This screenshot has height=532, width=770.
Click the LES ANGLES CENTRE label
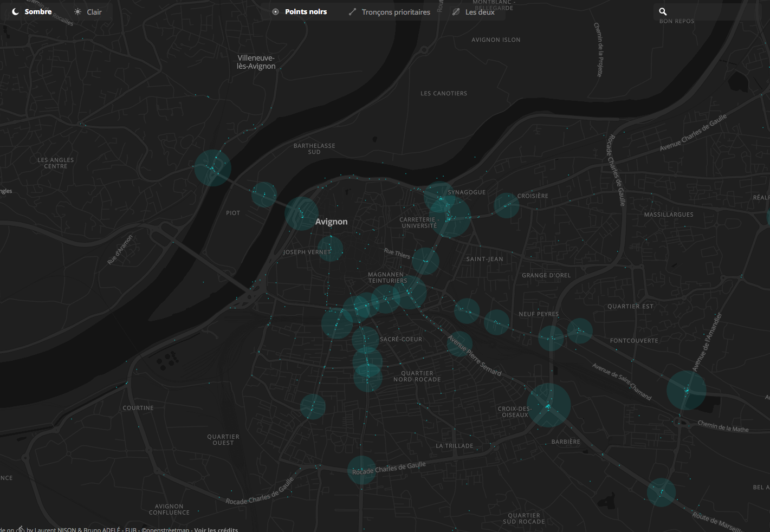55,163
